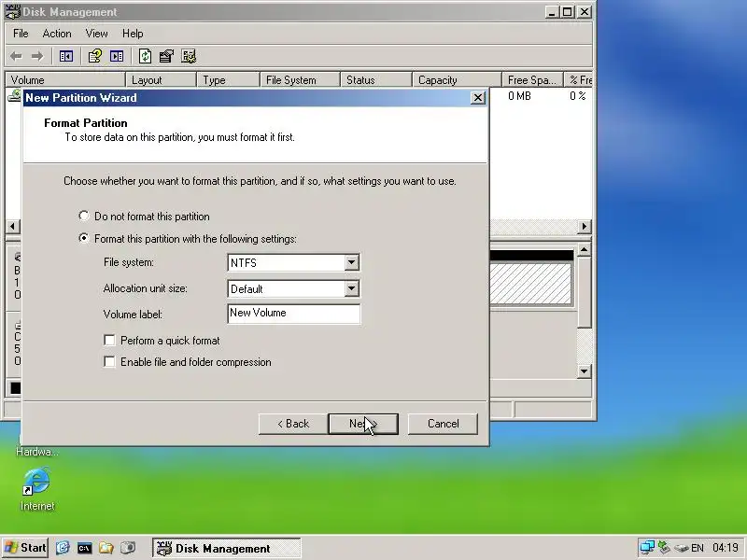Sort by the Type column header
Viewport: 747px width, 560px height.
[x=228, y=80]
